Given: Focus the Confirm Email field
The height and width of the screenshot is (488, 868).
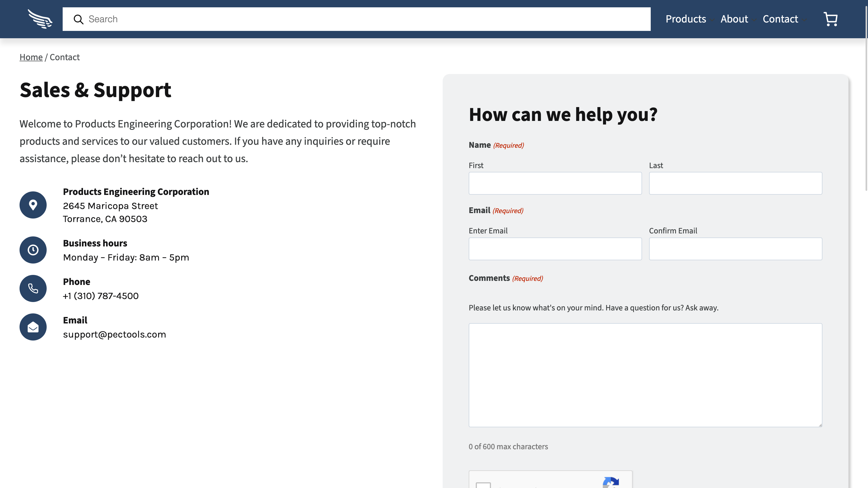Looking at the screenshot, I should pyautogui.click(x=735, y=249).
